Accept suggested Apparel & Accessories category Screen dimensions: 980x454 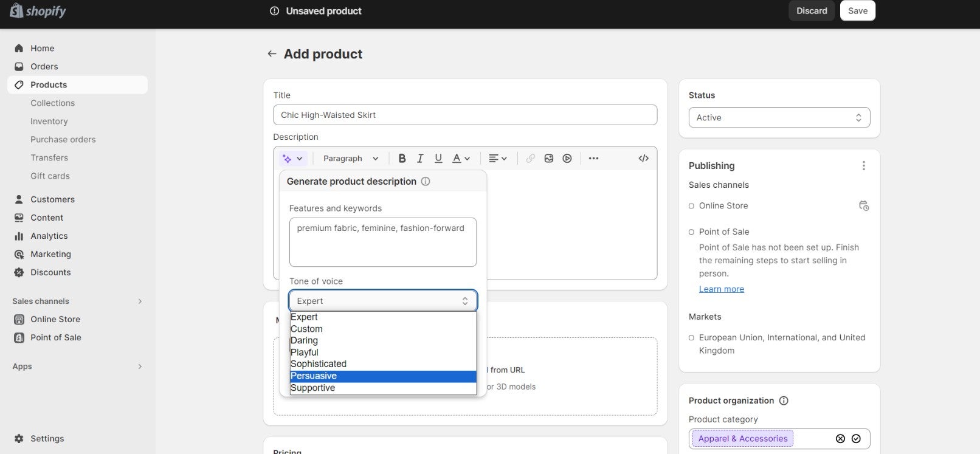pyautogui.click(x=856, y=439)
